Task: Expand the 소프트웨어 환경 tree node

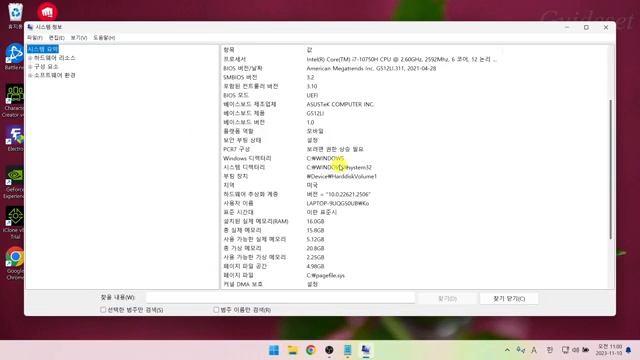Action: point(30,76)
